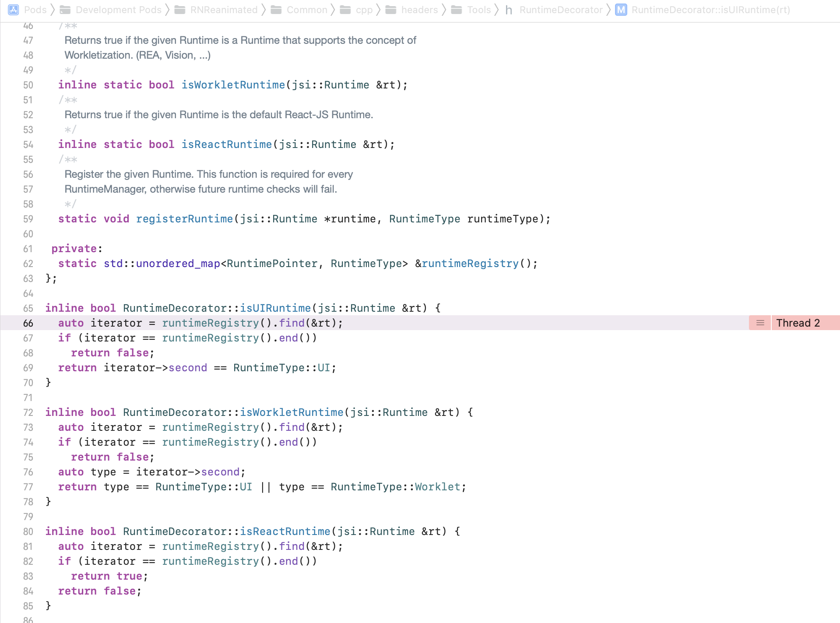
Task: Open the Common breadcrumb menu
Action: pyautogui.click(x=307, y=10)
